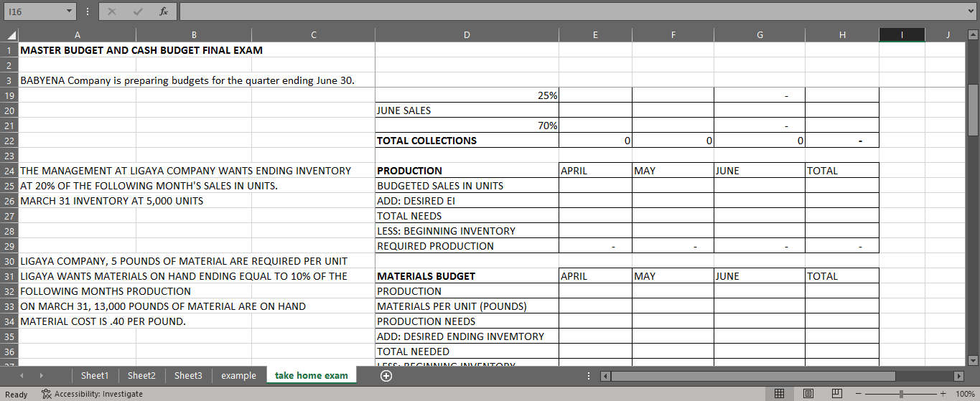Select the 70% cell
This screenshot has width=980, height=401.
coord(467,126)
